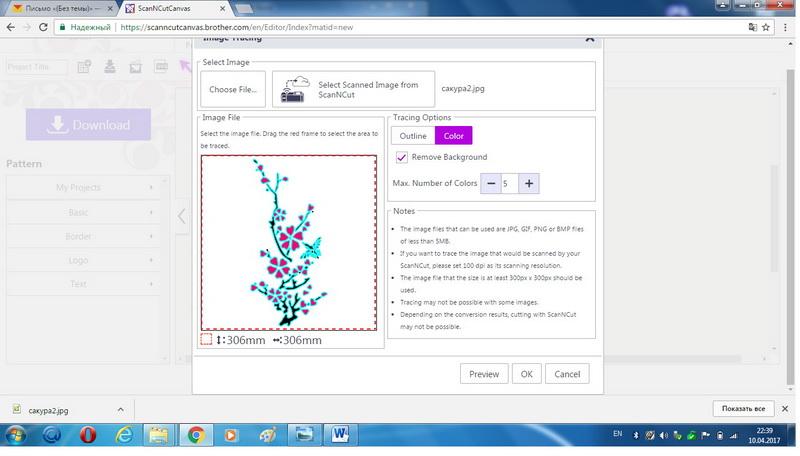Click the max colors value field
Screen dimensions: 800x456
(510, 184)
